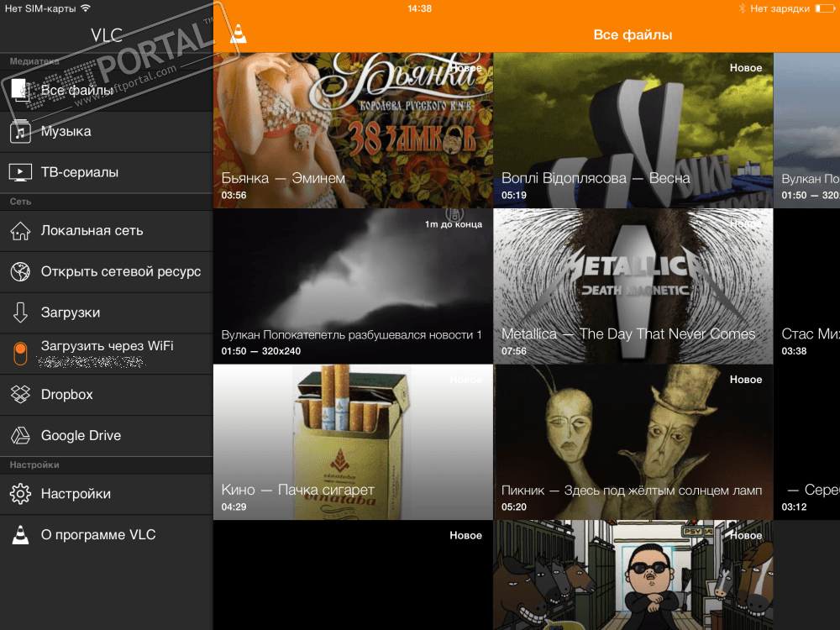
Task: Select Все файлы in the sidebar
Action: click(x=107, y=91)
